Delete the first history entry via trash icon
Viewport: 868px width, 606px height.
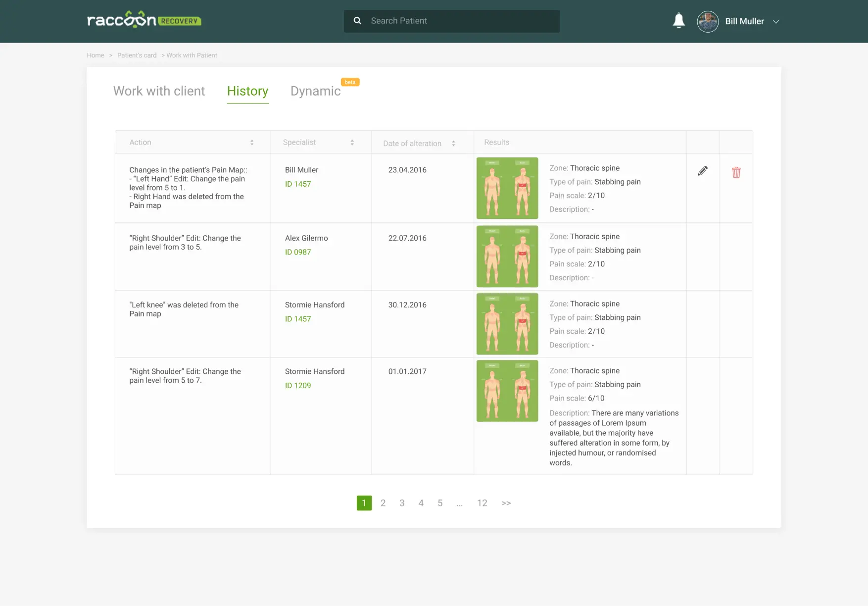736,172
